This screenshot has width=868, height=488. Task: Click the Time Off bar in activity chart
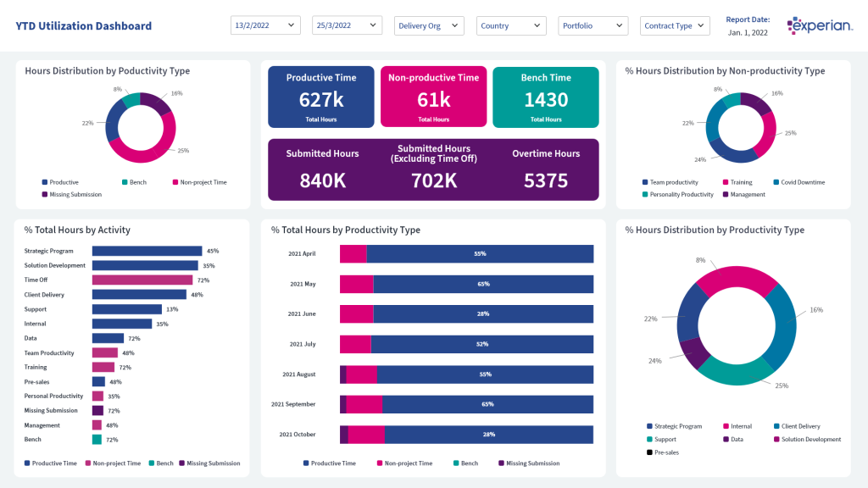(142, 280)
